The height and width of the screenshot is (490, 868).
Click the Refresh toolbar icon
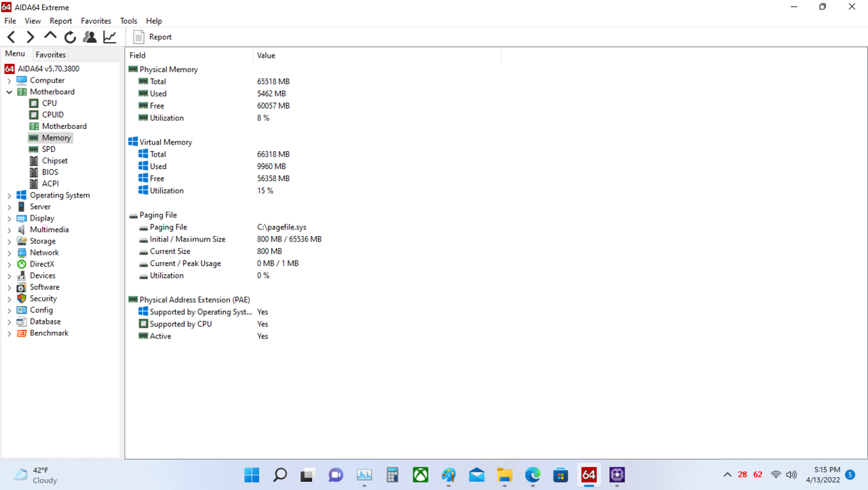(70, 37)
